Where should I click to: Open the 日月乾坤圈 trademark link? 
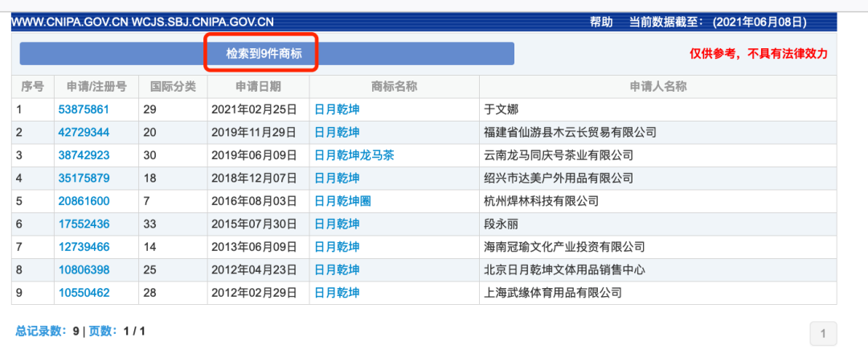(x=342, y=201)
